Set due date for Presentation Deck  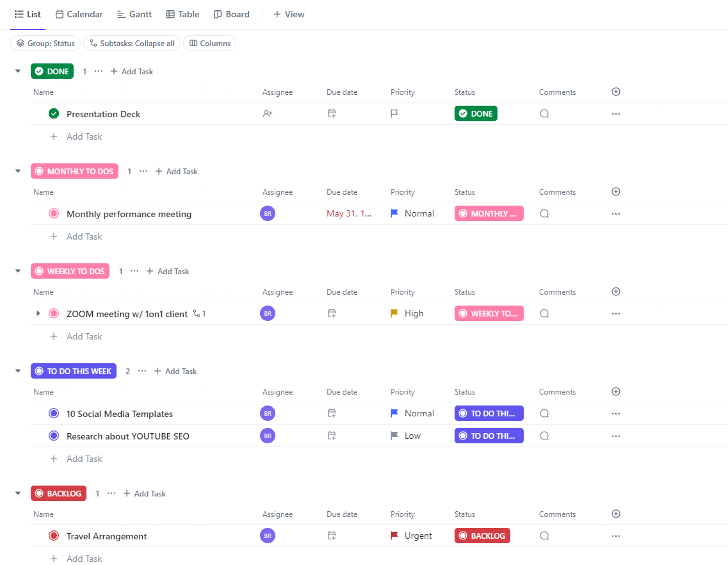(x=332, y=113)
